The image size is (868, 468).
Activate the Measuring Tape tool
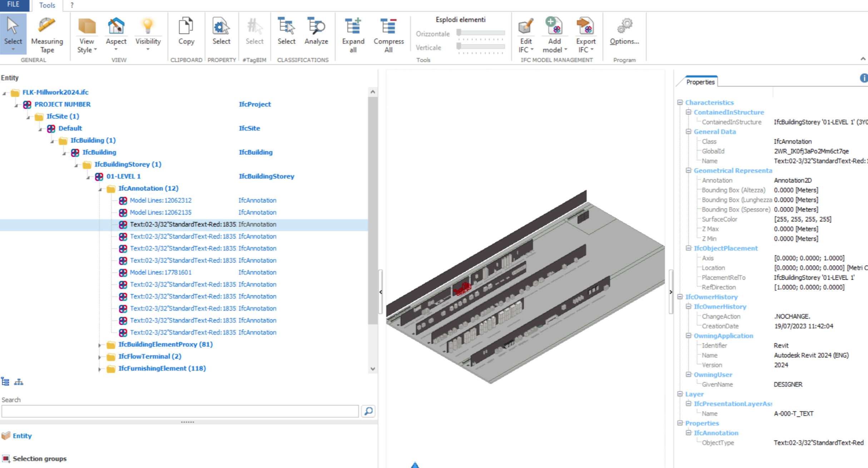pyautogui.click(x=47, y=34)
